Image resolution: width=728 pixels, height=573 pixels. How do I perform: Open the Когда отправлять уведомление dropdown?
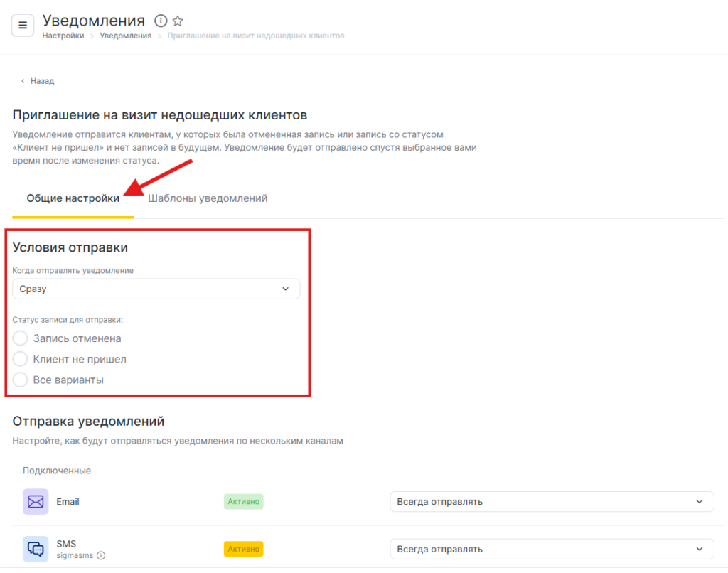click(x=156, y=289)
